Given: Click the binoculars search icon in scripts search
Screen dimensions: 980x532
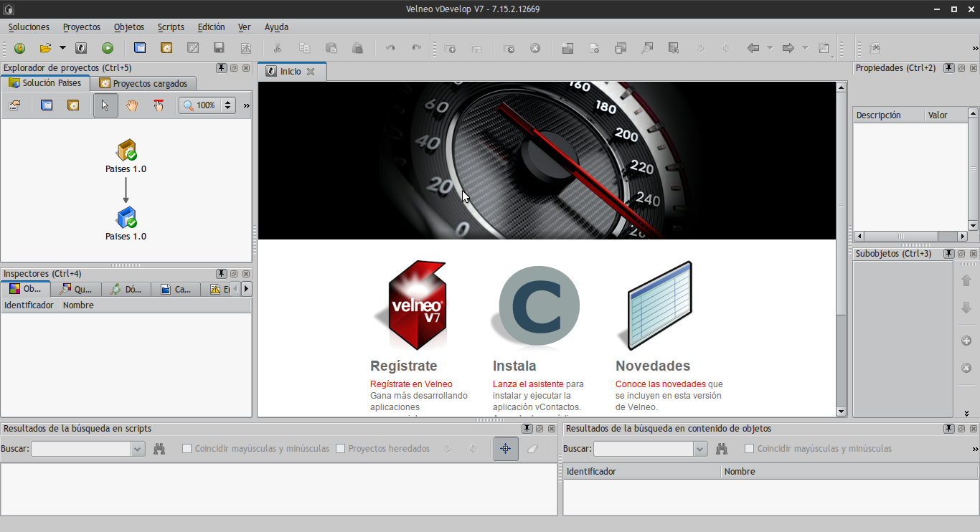Looking at the screenshot, I should [x=159, y=449].
